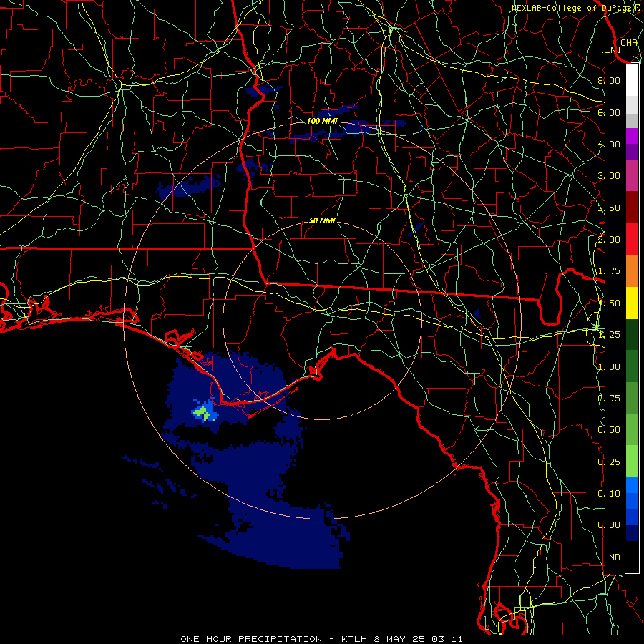Click the 0.10 scale value
The height and width of the screenshot is (644, 644).
pyautogui.click(x=609, y=494)
